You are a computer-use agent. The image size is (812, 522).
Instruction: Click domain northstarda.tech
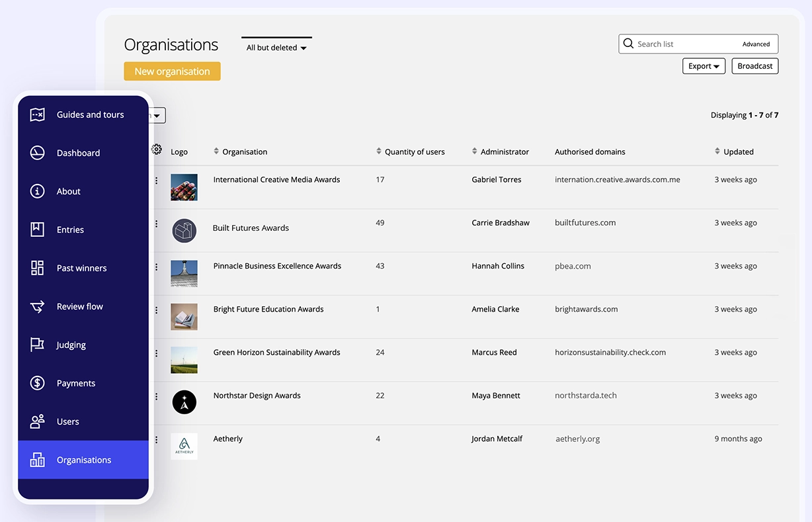pos(586,396)
